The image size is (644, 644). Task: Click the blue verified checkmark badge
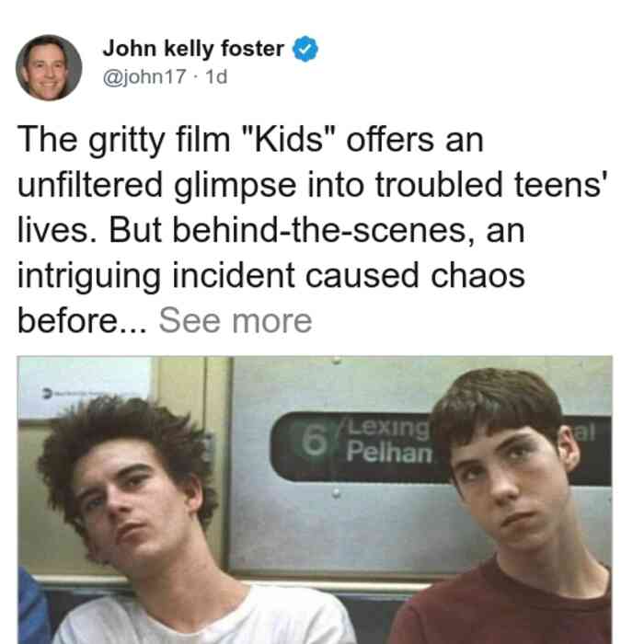(x=305, y=49)
